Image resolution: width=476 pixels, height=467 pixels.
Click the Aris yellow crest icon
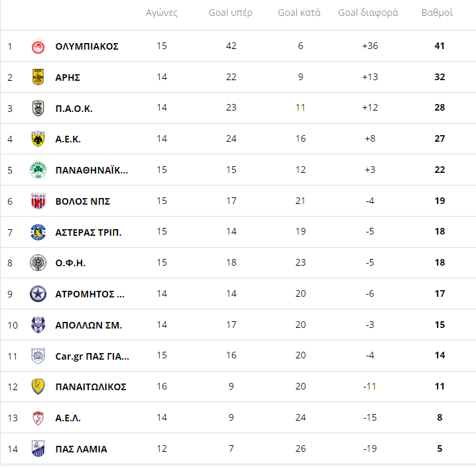pos(38,77)
